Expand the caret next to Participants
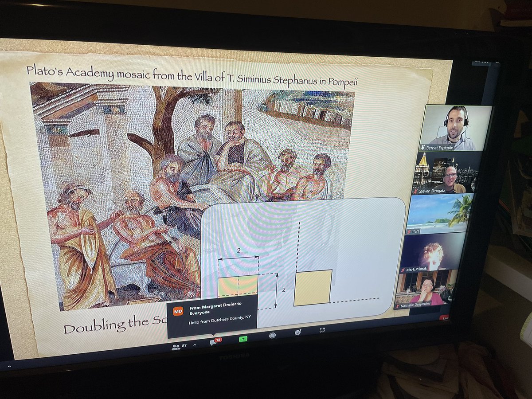Screen dimensions: 532x399 point(195,345)
